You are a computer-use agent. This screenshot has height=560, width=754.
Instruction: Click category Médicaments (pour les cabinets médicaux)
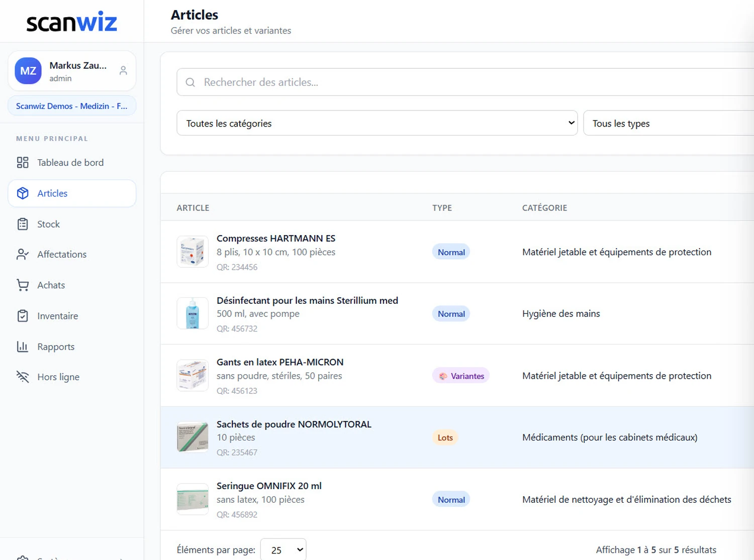tap(610, 437)
